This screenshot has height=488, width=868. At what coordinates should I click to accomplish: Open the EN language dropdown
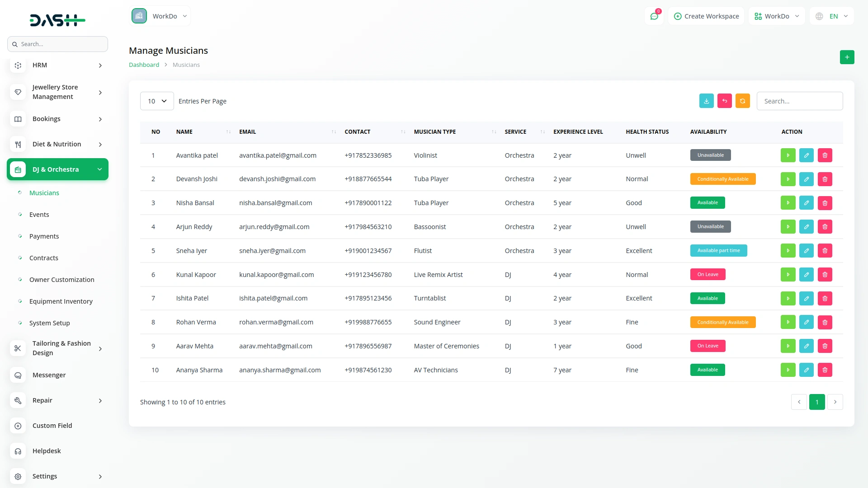(832, 16)
